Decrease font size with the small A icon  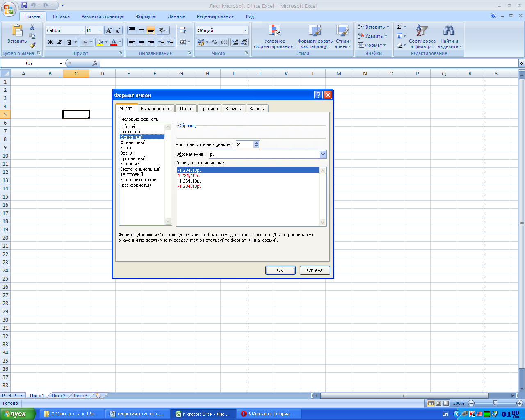point(118,30)
